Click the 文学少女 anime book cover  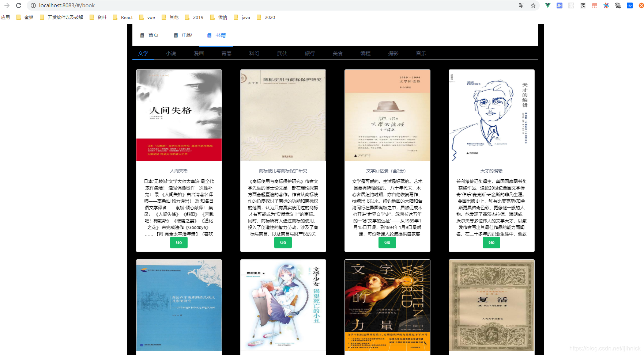(283, 305)
